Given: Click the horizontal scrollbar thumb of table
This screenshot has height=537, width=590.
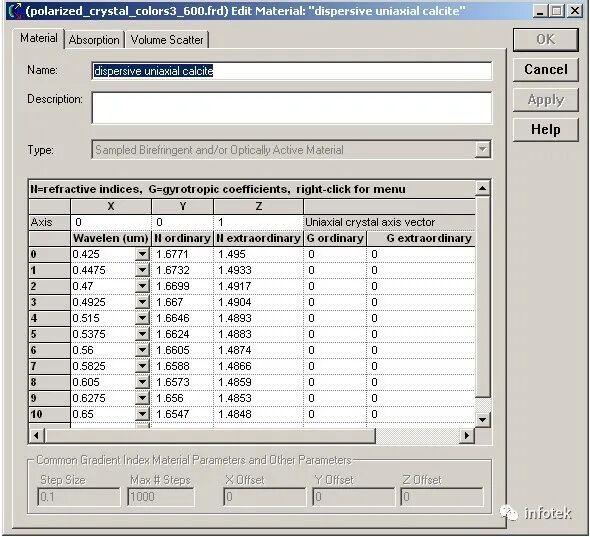Looking at the screenshot, I should pos(210,435).
